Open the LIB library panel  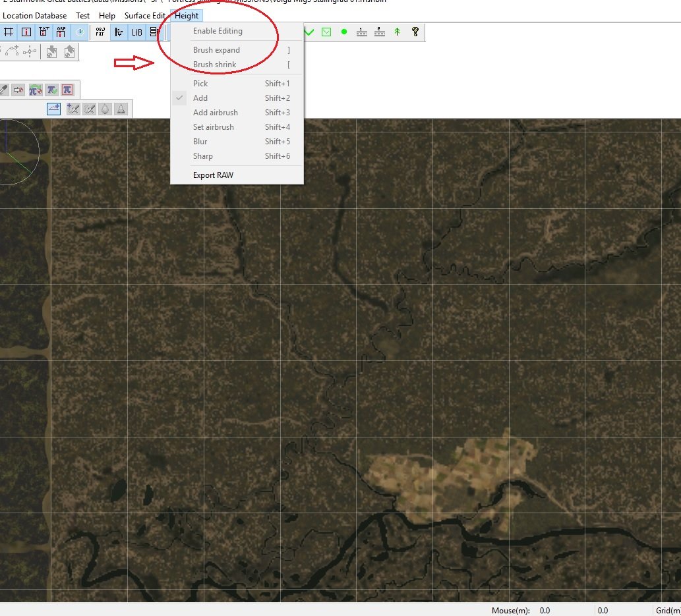pyautogui.click(x=137, y=32)
